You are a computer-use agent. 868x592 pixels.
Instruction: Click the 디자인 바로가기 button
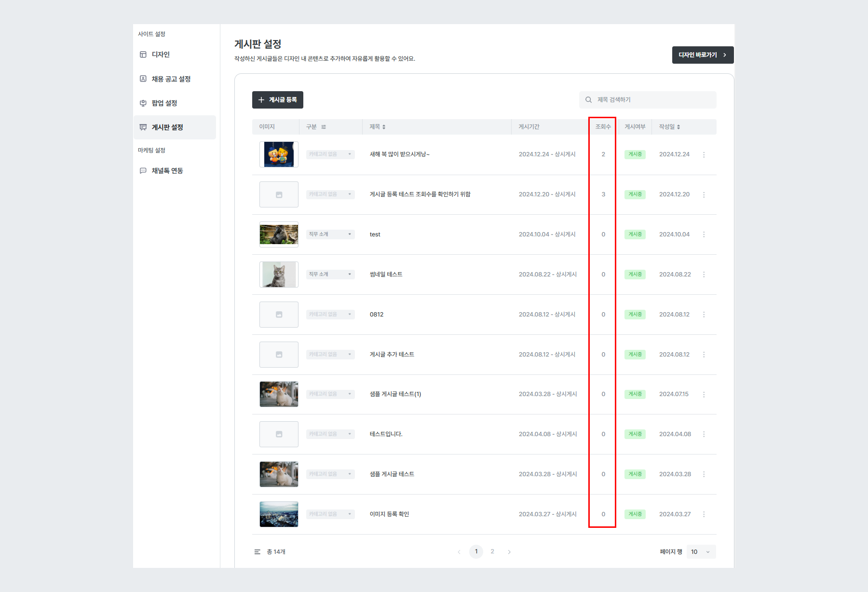[x=703, y=55]
